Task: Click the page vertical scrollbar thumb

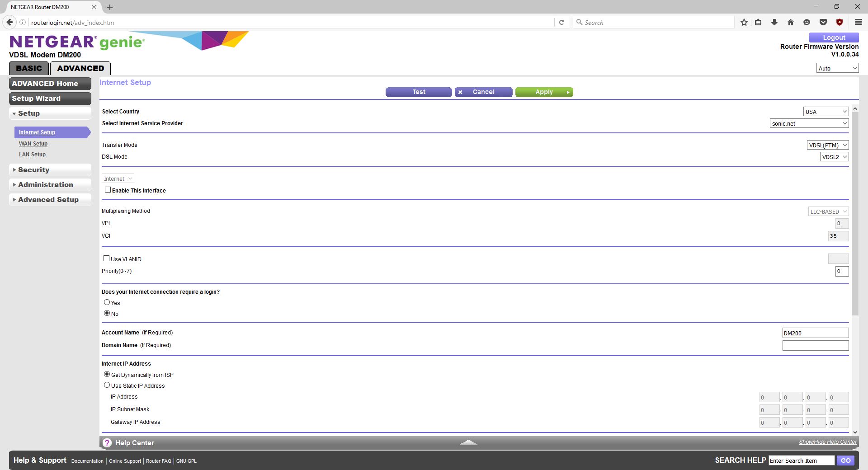Action: coord(855,215)
